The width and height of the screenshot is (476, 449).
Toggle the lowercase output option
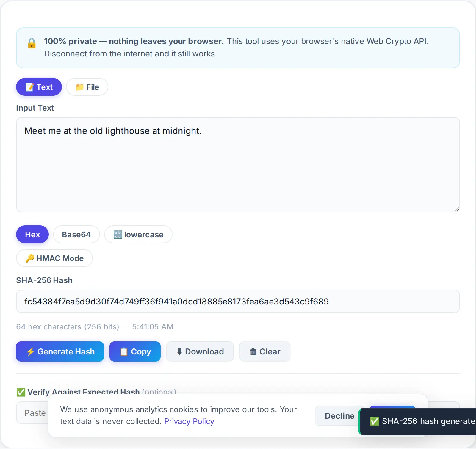(138, 234)
